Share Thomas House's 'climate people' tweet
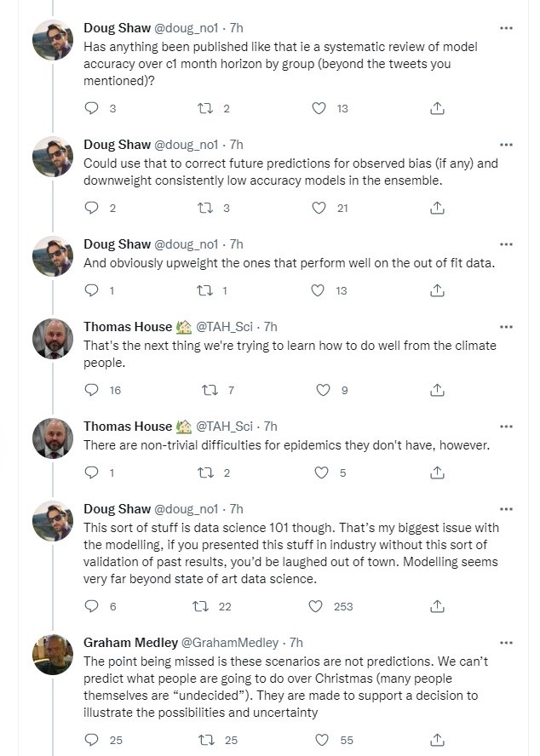The width and height of the screenshot is (540, 756). coord(437,390)
